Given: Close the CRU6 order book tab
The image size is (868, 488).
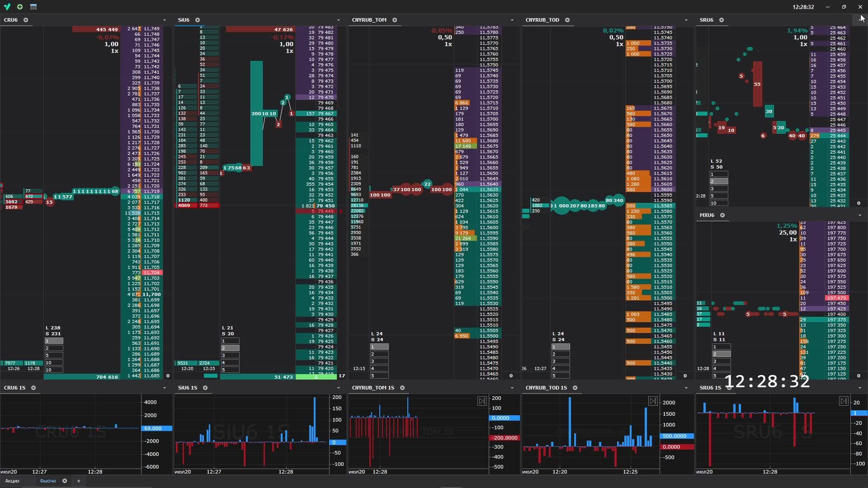Looking at the screenshot, I should [x=26, y=20].
